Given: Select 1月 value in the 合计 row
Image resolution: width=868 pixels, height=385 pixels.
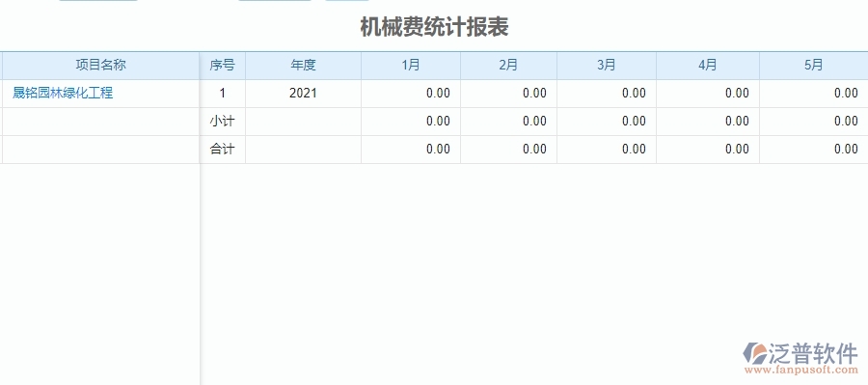Looking at the screenshot, I should pyautogui.click(x=411, y=149).
